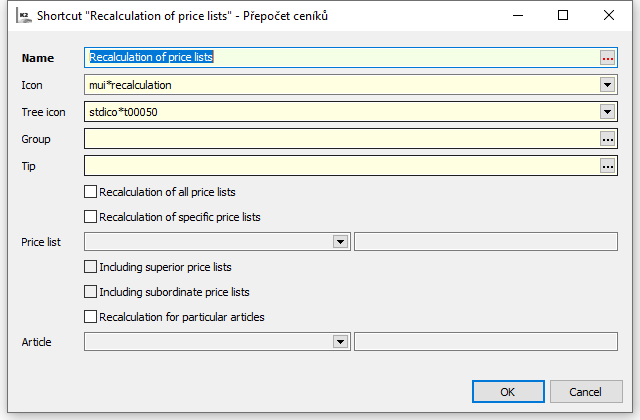640x420 pixels.
Task: Maximize the Shortcut dialog window
Action: point(563,16)
